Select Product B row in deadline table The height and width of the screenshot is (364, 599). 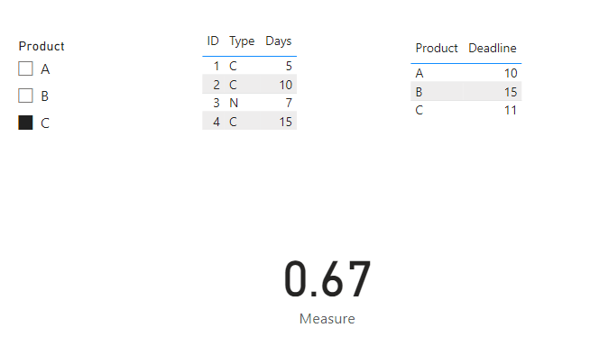466,92
